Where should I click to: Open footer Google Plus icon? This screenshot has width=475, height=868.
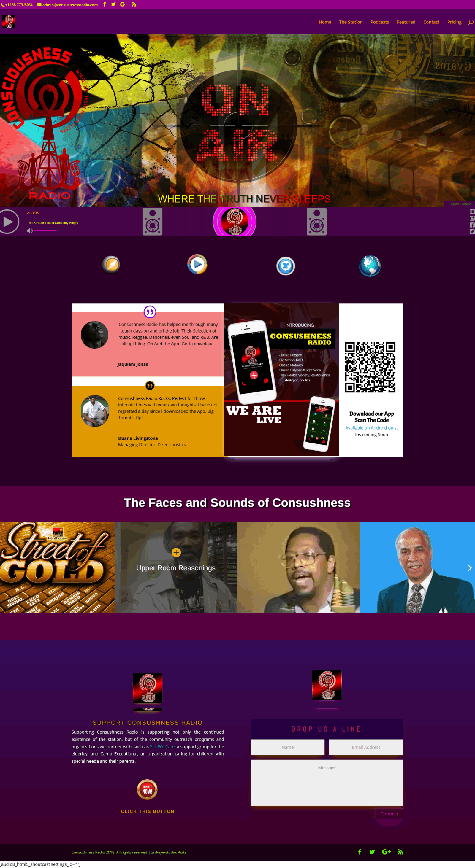click(386, 852)
